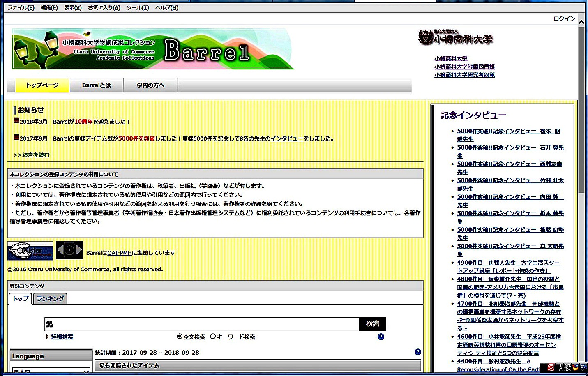Select the Barrelとは navigation tab

(x=97, y=85)
